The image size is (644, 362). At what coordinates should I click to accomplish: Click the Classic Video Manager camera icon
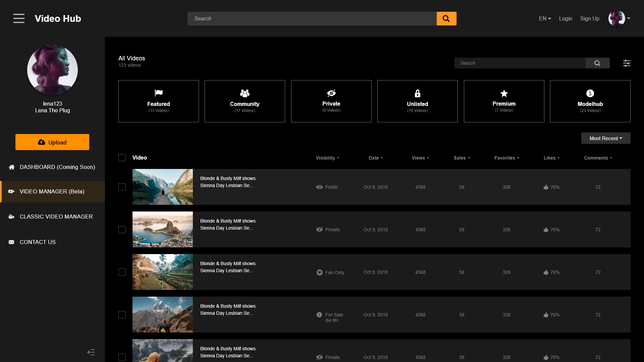(x=11, y=217)
